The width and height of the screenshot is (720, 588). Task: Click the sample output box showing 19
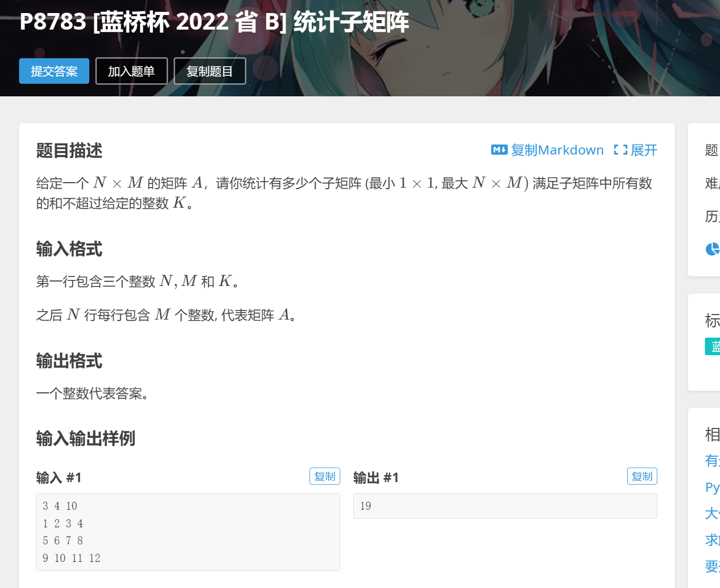[505, 506]
